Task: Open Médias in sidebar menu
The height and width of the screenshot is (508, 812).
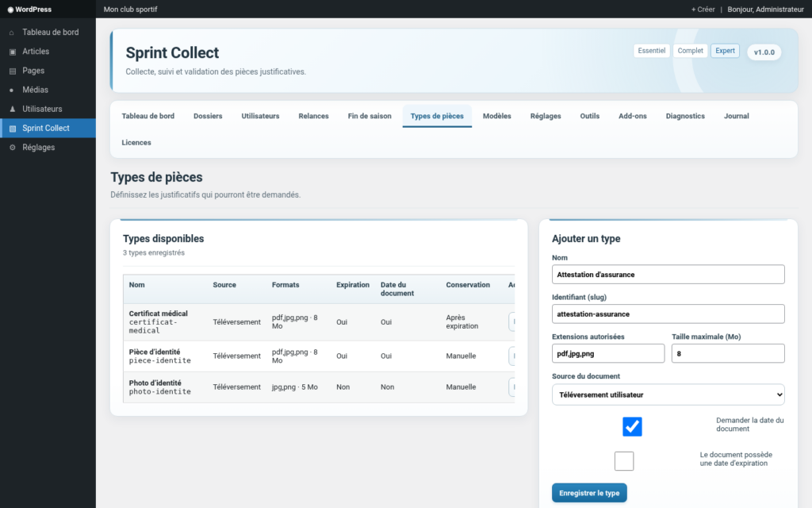Action: point(48,90)
